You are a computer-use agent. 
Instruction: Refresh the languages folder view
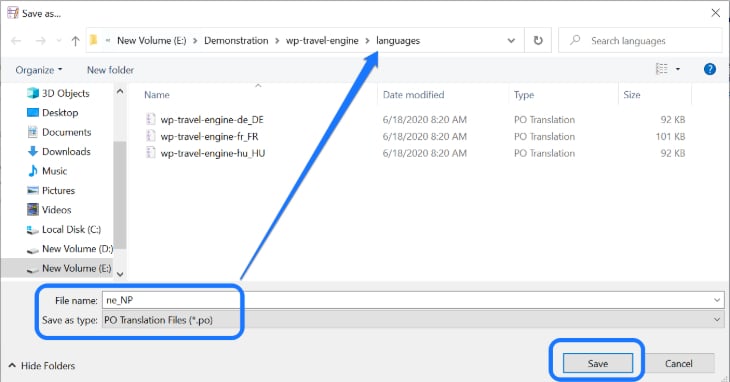(x=538, y=40)
